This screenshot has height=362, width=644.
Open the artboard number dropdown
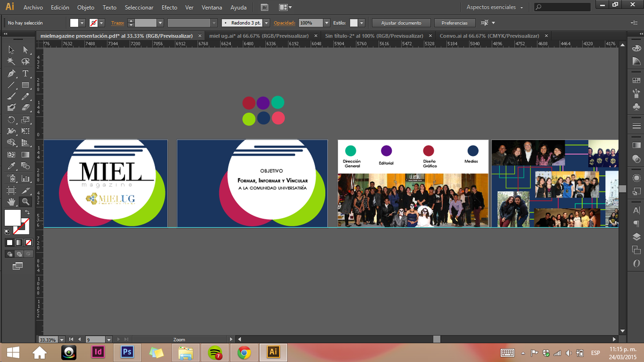coord(109,339)
